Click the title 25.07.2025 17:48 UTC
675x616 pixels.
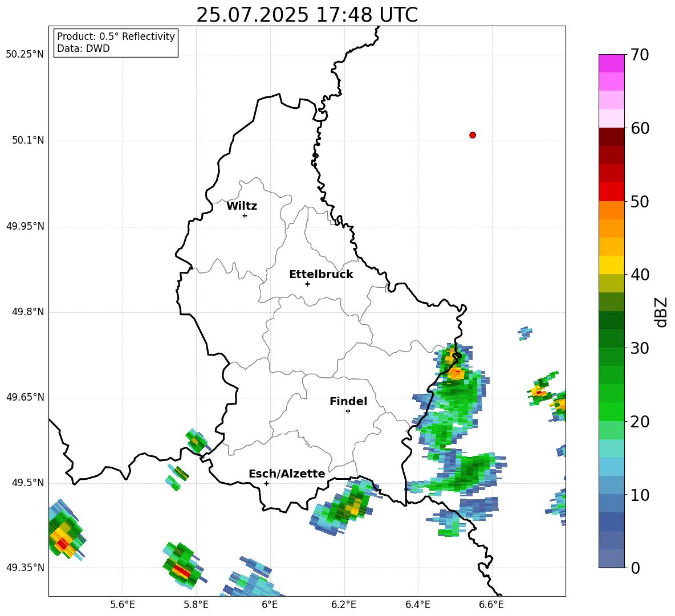pos(307,15)
